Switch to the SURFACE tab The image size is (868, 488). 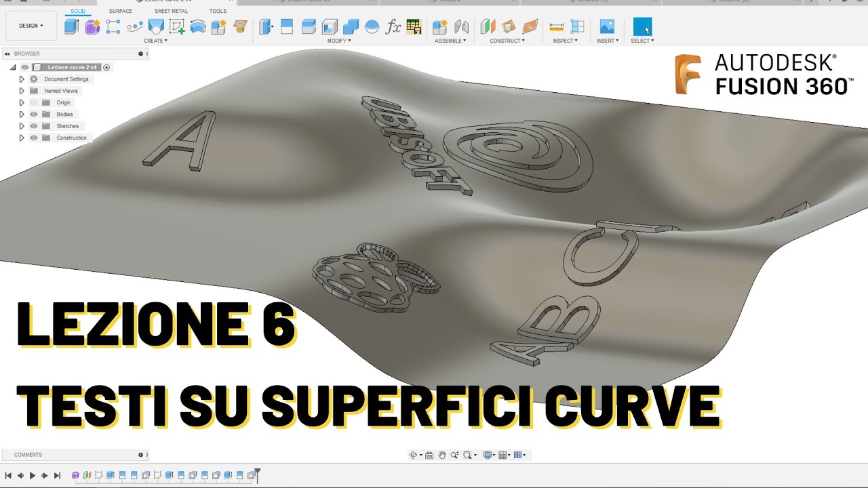click(121, 11)
